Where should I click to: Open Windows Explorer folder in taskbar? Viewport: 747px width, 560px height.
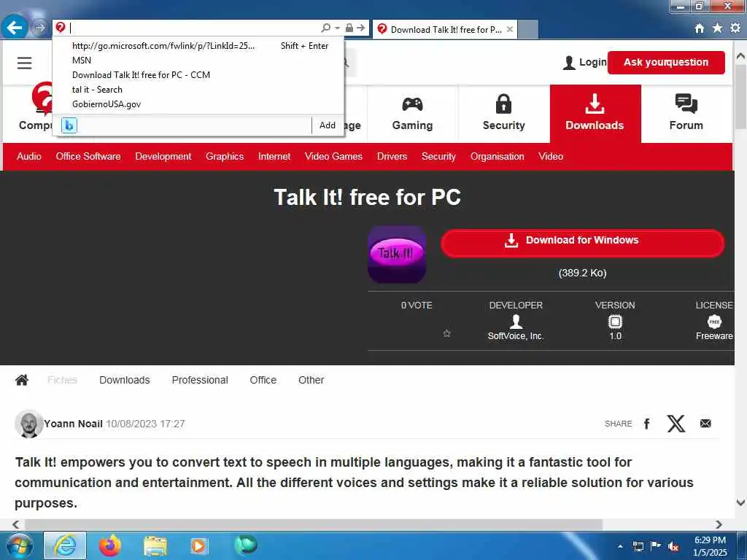155,546
